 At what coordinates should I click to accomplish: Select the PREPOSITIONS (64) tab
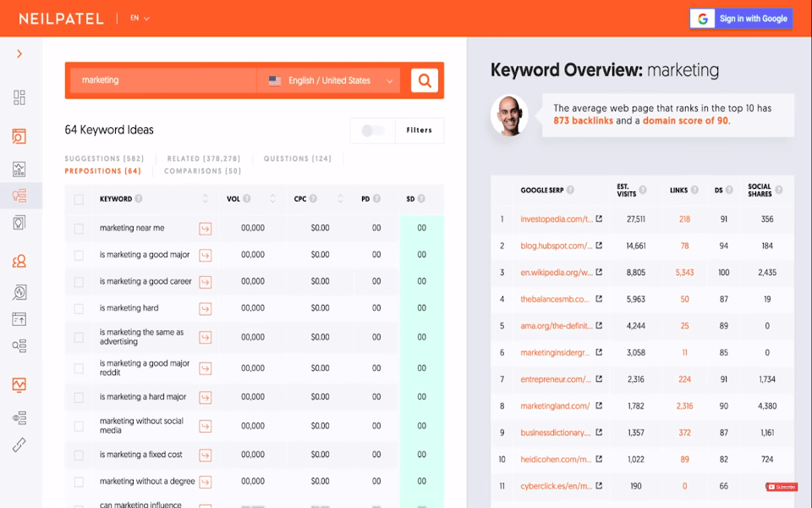coord(102,171)
